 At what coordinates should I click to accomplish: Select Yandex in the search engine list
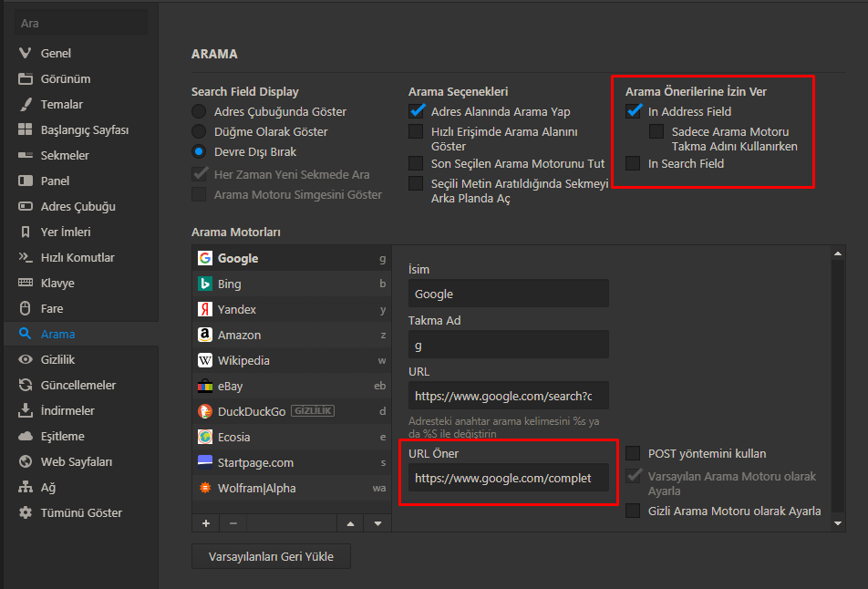[x=237, y=309]
